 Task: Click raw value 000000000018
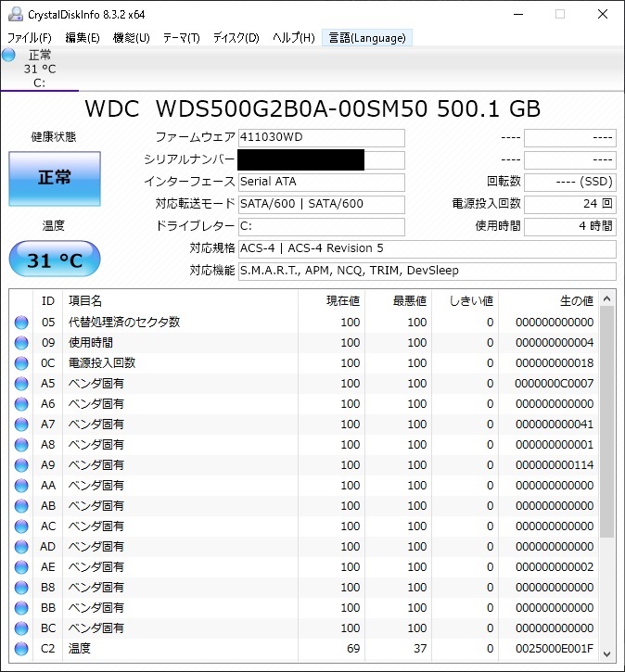tap(555, 363)
